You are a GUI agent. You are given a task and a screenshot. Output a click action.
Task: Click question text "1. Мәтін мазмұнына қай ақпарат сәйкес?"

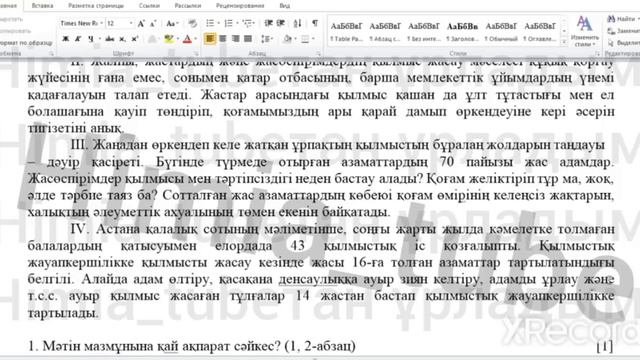tap(155, 346)
